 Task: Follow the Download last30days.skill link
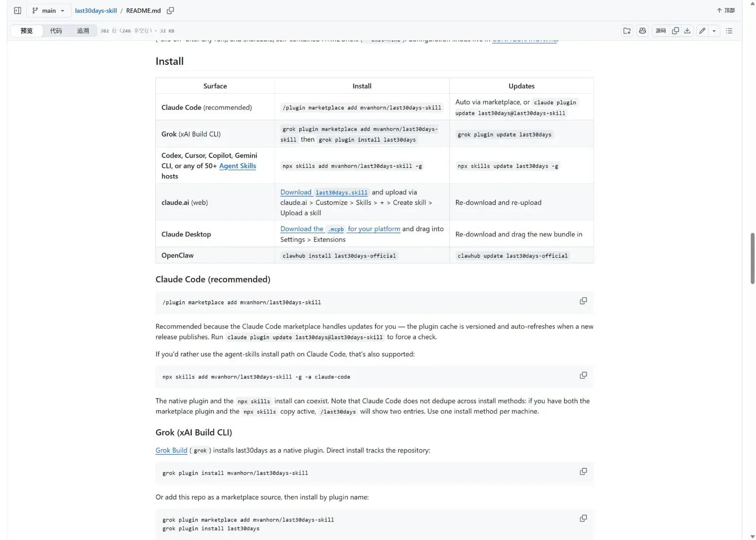[324, 192]
